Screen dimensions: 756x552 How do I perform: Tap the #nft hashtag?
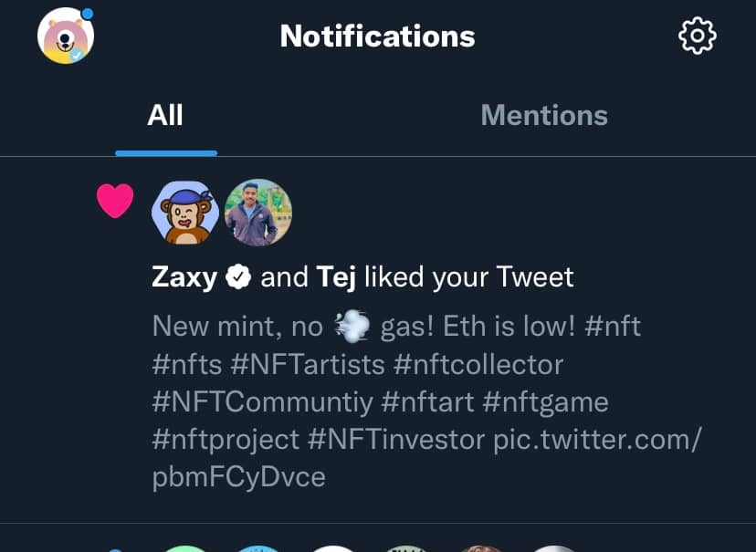pyautogui.click(x=613, y=327)
